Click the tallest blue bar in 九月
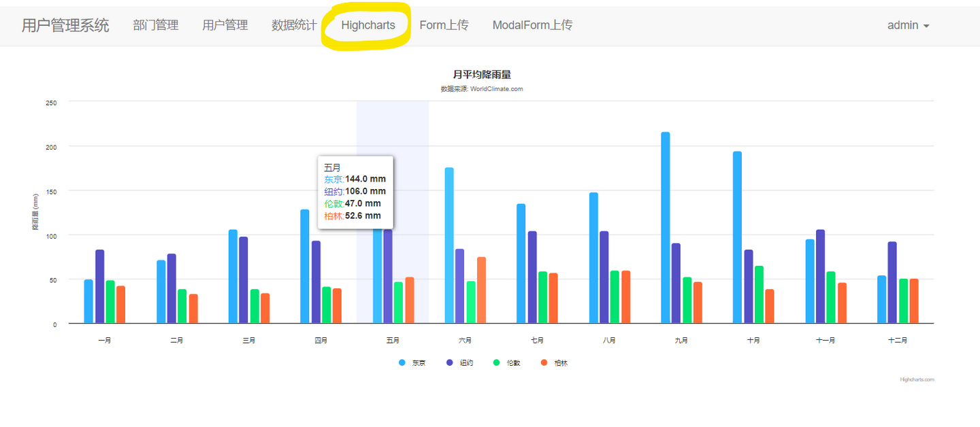Image resolution: width=980 pixels, height=427 pixels. (665, 224)
